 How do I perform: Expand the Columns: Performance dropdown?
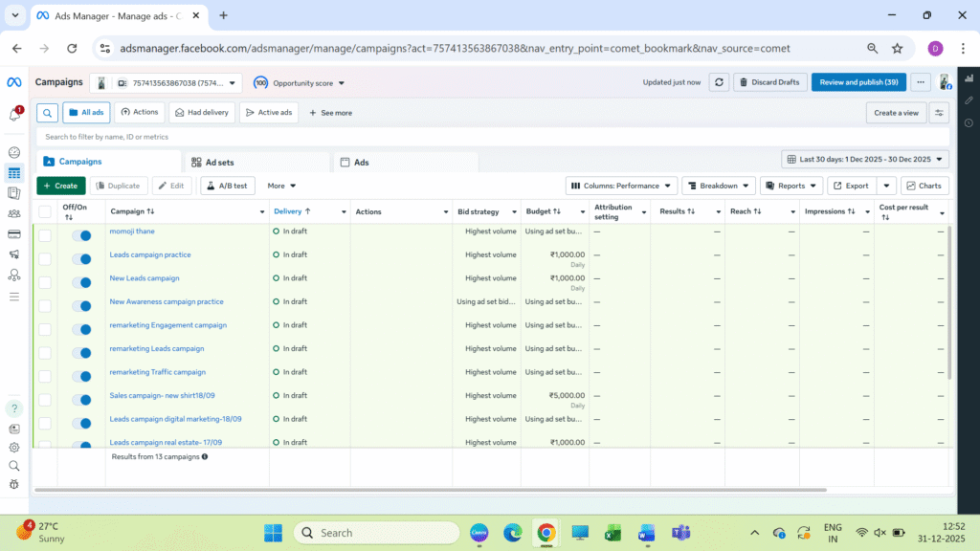pos(621,186)
